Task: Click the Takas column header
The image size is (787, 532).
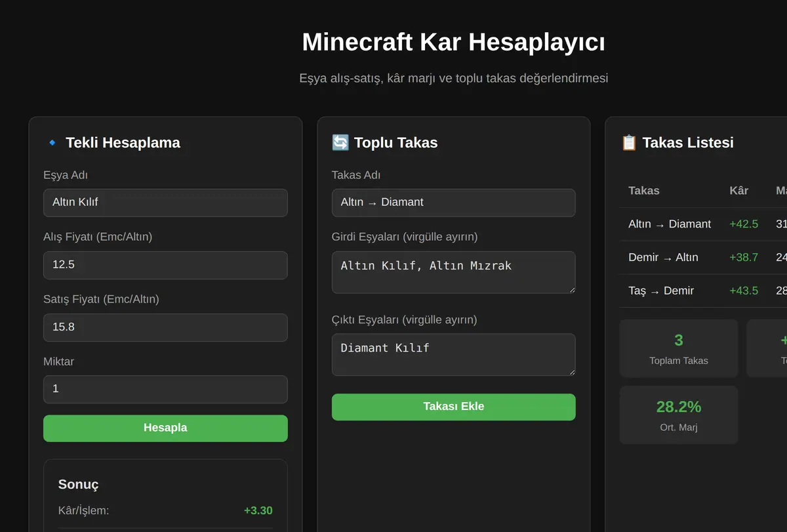Action: click(644, 190)
